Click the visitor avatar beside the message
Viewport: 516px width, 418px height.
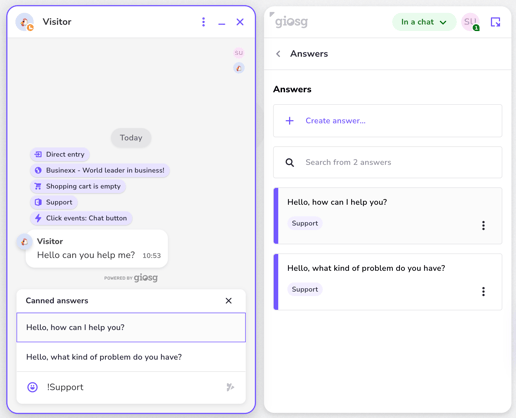pos(25,242)
